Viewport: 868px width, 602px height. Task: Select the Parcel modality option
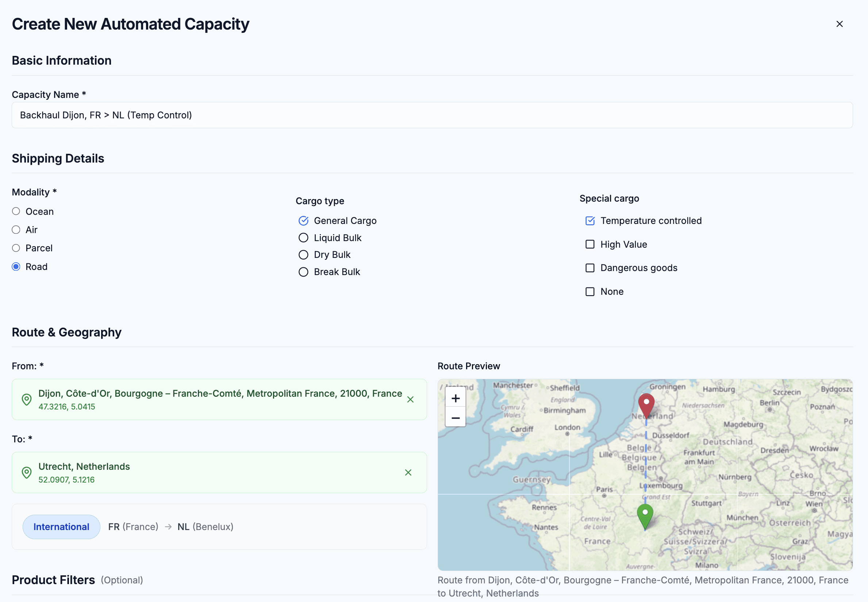click(x=16, y=248)
